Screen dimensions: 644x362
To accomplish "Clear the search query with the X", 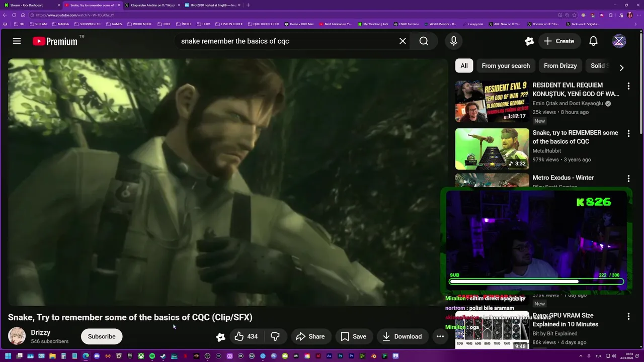I will point(403,41).
